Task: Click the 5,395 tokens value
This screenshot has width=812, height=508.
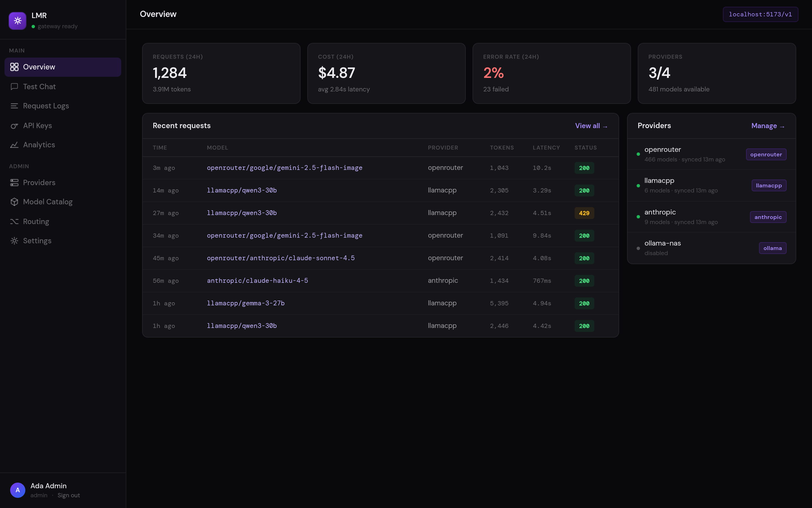Action: click(499, 303)
